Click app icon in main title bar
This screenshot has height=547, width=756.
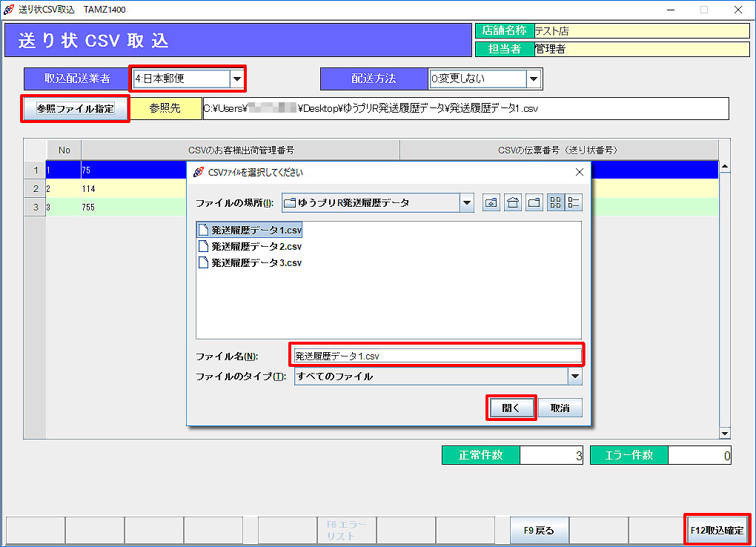tap(9, 10)
